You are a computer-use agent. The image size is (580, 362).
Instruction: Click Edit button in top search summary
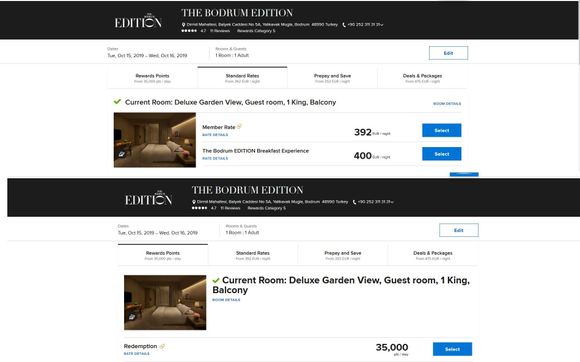(x=448, y=53)
